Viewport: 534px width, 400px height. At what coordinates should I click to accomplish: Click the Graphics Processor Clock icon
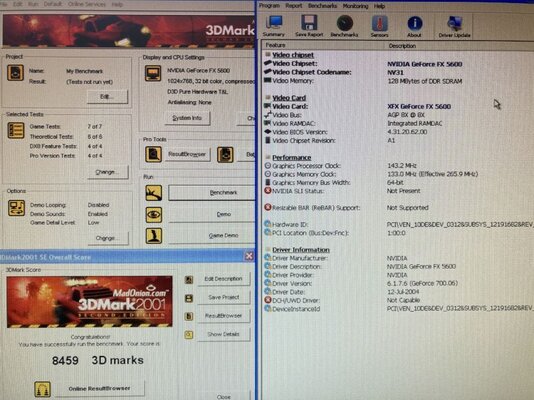point(268,166)
